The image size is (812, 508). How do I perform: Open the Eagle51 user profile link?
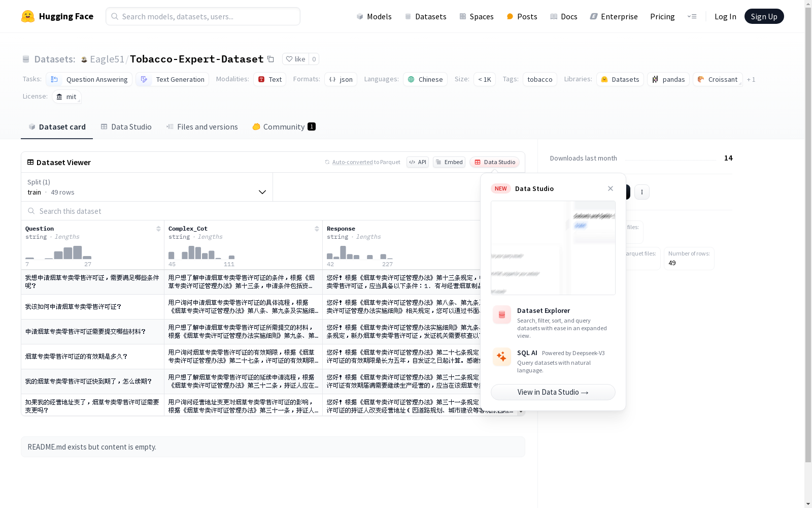[107, 59]
